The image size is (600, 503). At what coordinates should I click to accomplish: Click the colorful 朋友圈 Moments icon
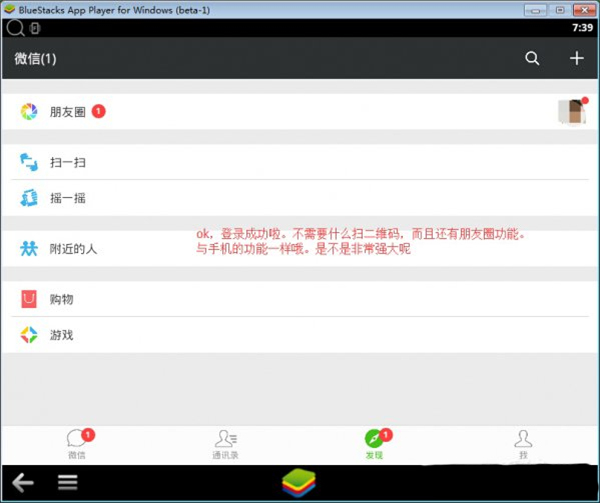29,112
